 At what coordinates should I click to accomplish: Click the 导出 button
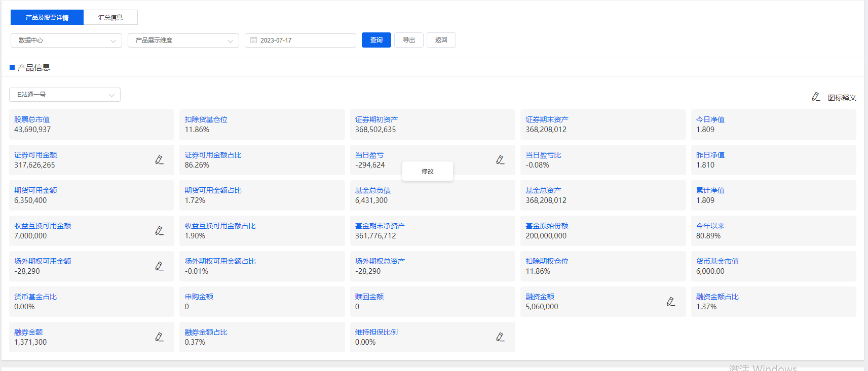(x=409, y=40)
